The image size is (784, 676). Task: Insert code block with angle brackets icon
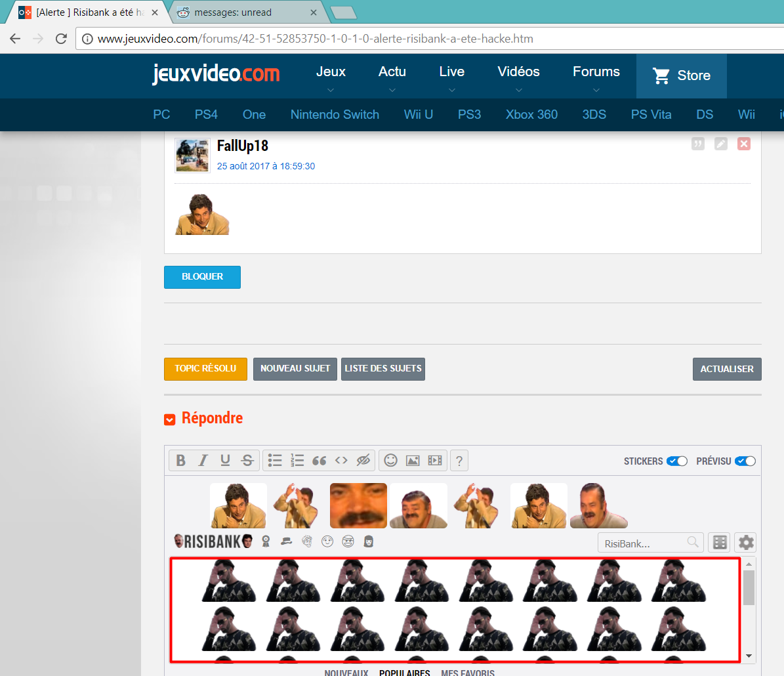[341, 460]
